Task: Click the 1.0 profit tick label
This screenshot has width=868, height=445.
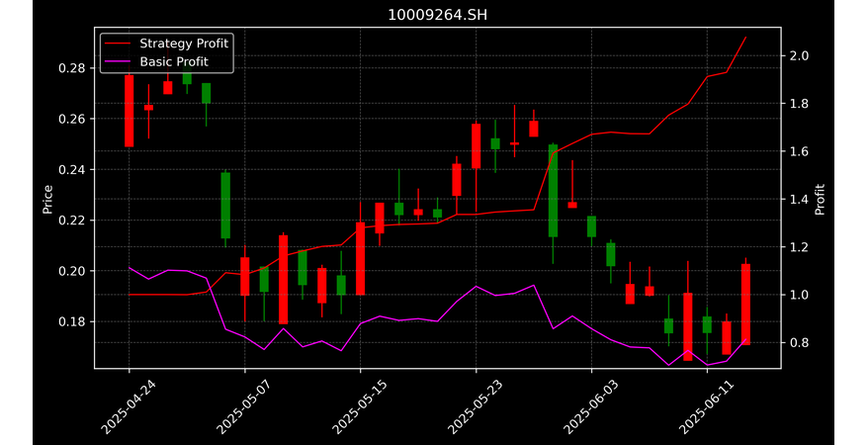Action: [800, 295]
